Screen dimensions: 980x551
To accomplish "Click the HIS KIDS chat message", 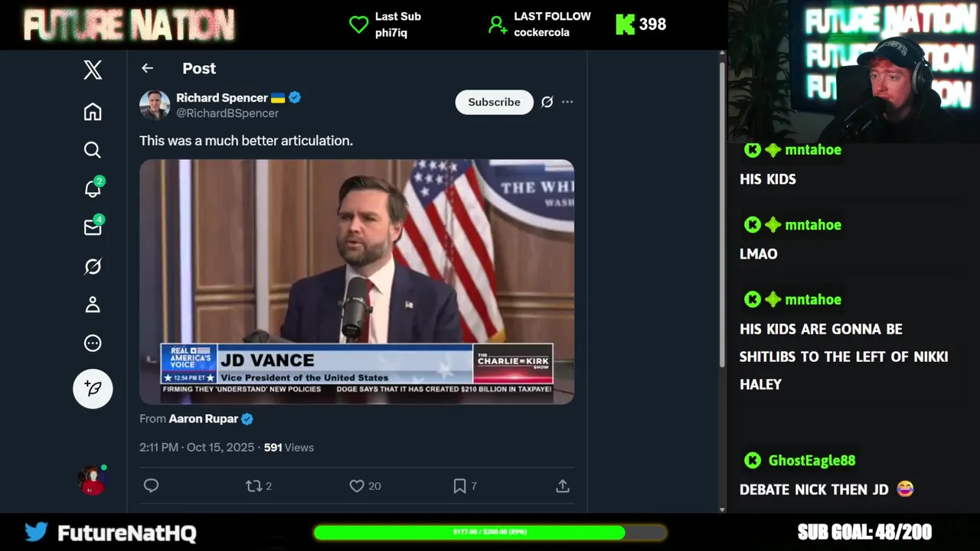I will [768, 179].
